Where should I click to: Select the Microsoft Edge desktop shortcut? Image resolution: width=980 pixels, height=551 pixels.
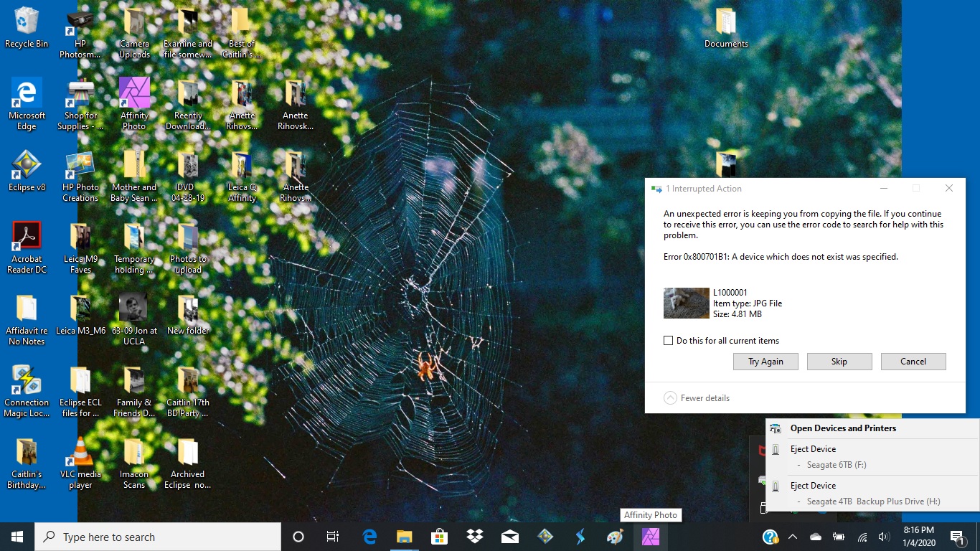pos(27,105)
